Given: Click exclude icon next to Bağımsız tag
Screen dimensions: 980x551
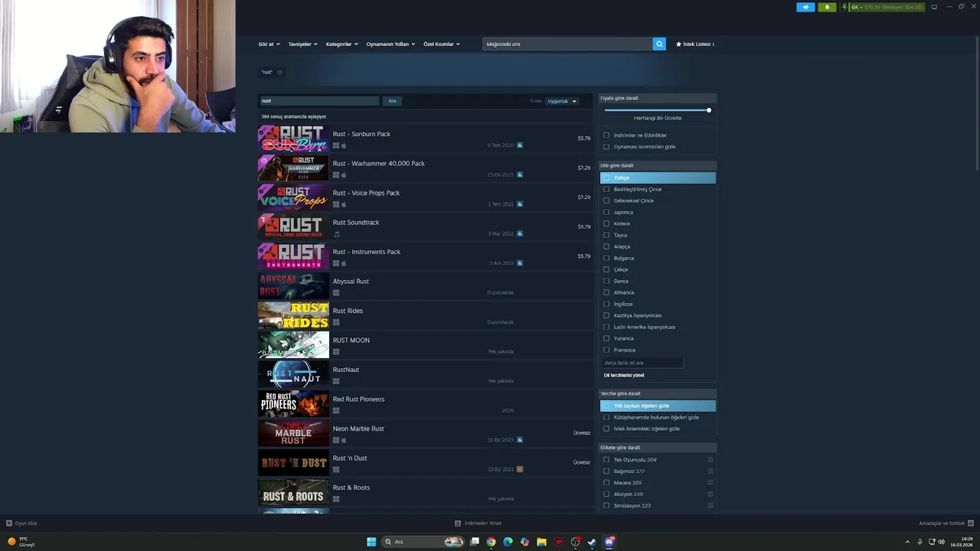Looking at the screenshot, I should [710, 471].
